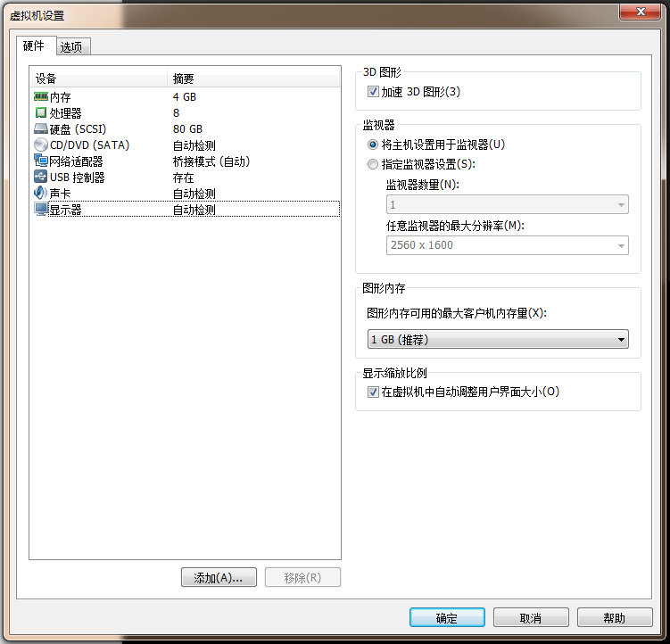Select 将主机设置用于监视器 radio option
This screenshot has width=670, height=644.
click(373, 144)
